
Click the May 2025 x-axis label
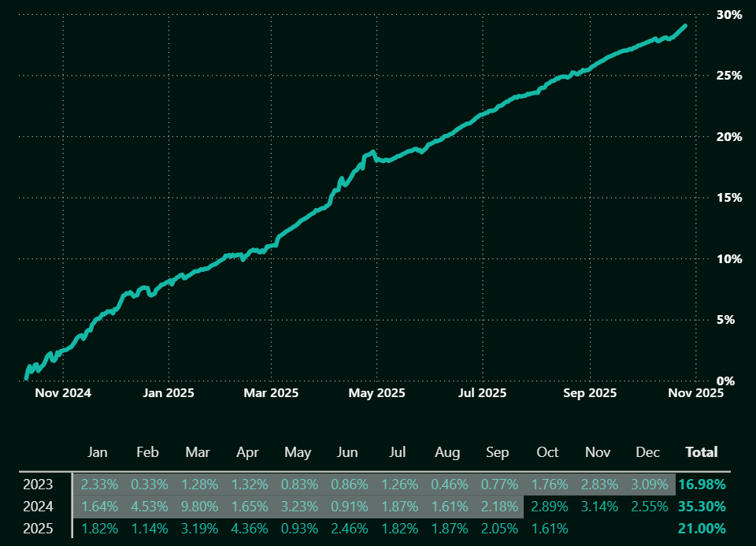[x=377, y=392]
